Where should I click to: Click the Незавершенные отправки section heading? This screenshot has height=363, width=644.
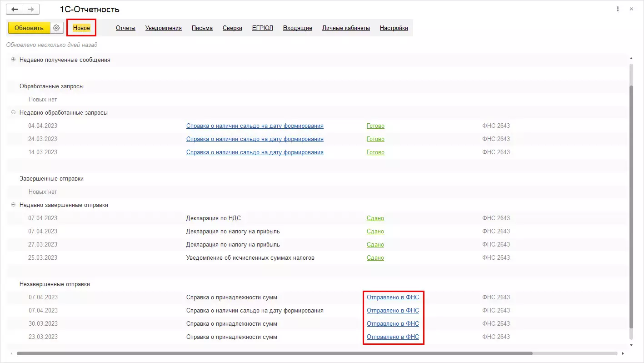click(x=55, y=284)
